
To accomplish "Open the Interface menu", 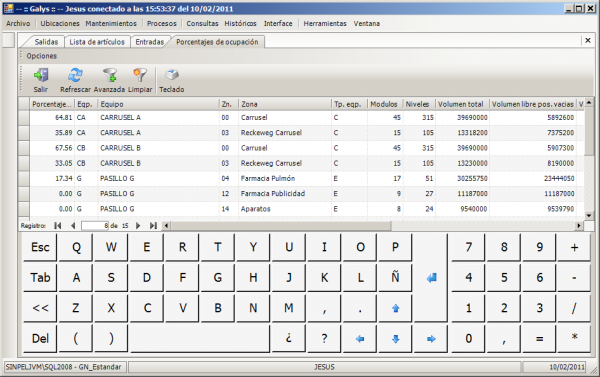I will (278, 23).
